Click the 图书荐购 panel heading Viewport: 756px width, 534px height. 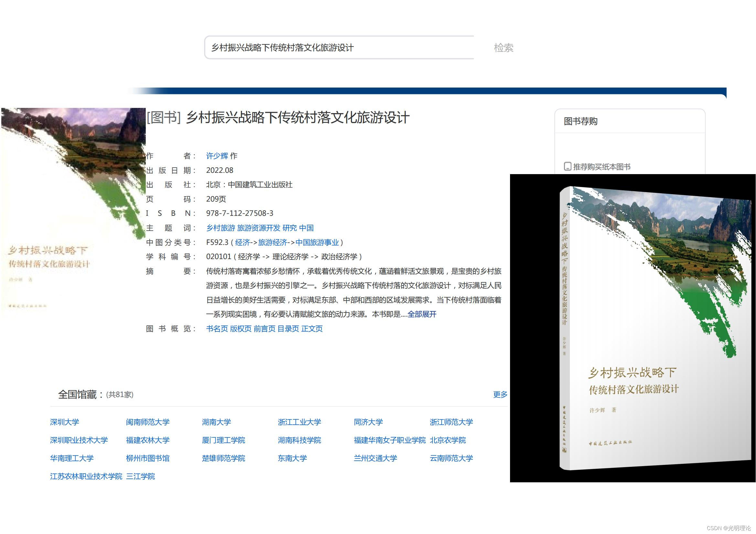(581, 121)
